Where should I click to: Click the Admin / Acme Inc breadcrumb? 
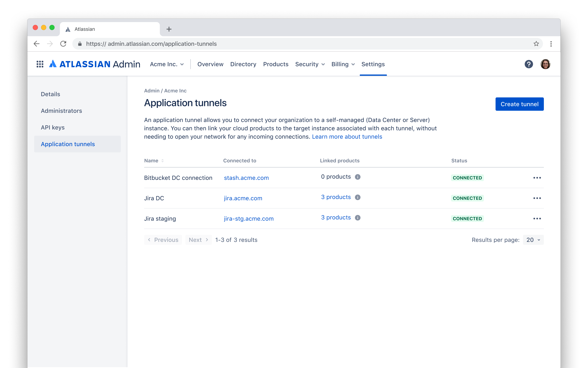click(x=165, y=91)
